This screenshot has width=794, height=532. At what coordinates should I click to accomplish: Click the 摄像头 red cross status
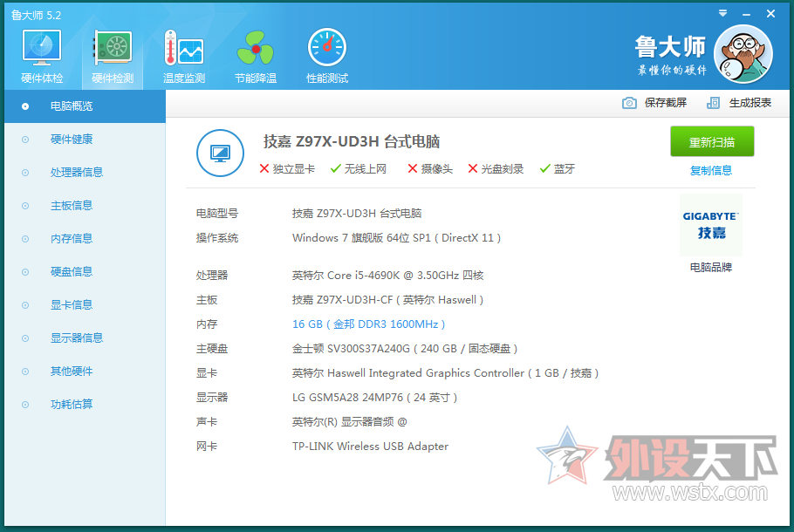430,169
